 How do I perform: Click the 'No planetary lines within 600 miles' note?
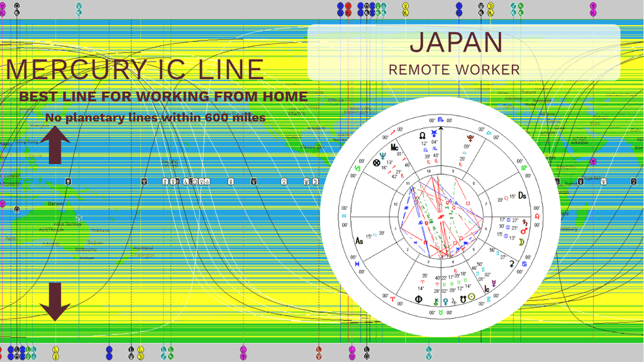155,118
